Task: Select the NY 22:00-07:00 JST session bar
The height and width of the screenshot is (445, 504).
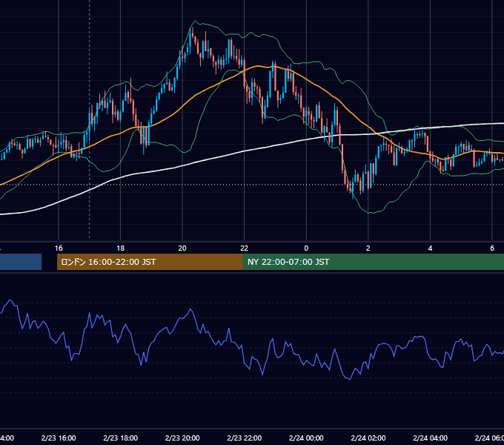Action: tap(373, 262)
